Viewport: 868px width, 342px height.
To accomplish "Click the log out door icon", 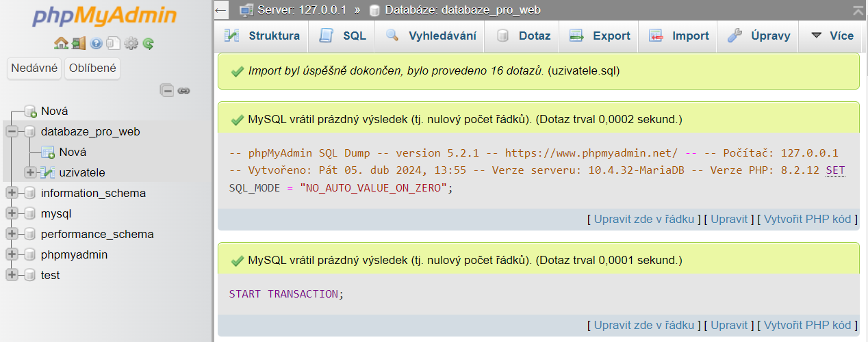I will [x=79, y=43].
